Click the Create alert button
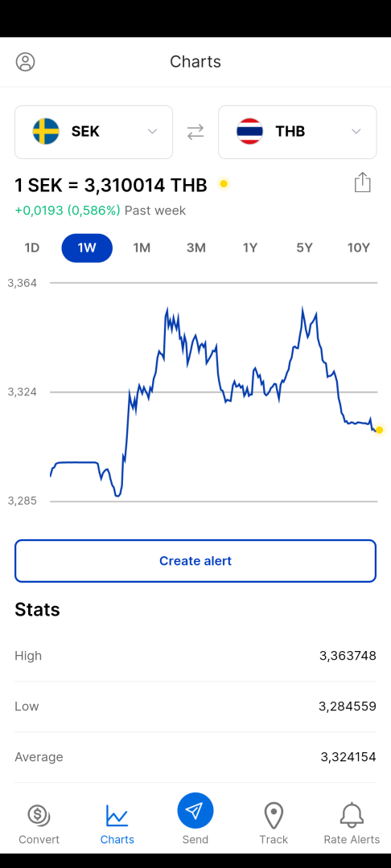The width and height of the screenshot is (391, 868). [195, 561]
